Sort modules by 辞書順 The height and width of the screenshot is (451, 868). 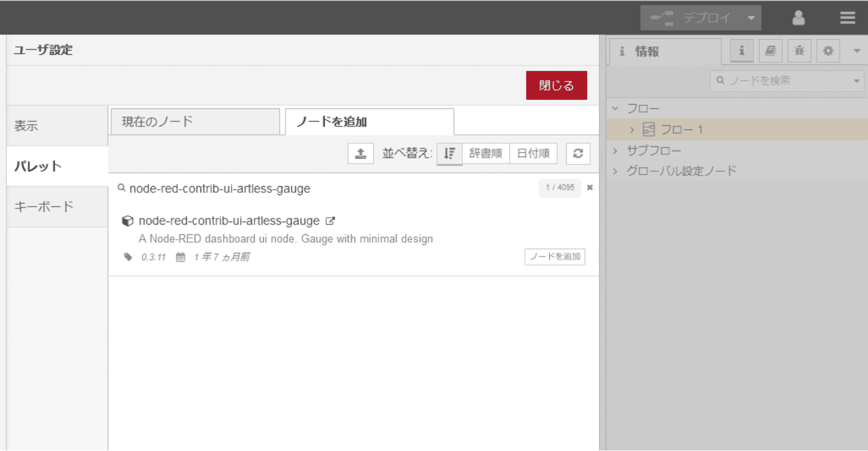pos(485,154)
